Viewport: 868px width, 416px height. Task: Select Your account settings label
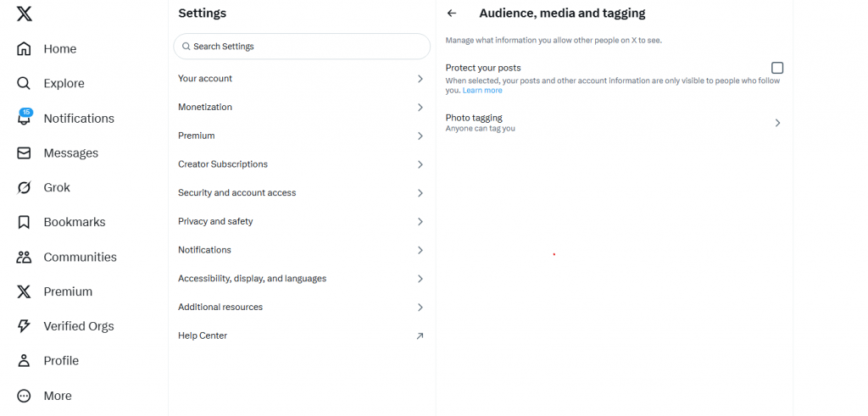[x=205, y=79]
